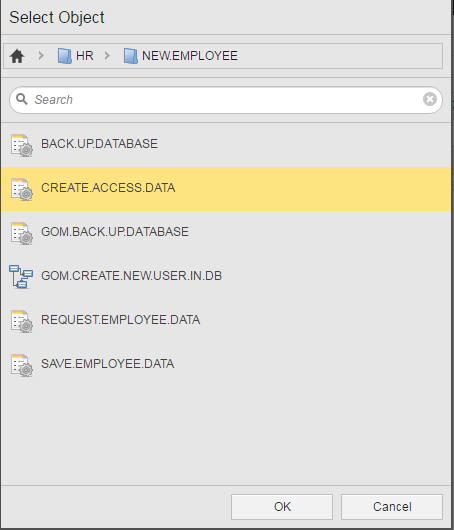Screen dimensions: 454x530
Task: Confirm selection with OK button
Action: pyautogui.click(x=282, y=507)
